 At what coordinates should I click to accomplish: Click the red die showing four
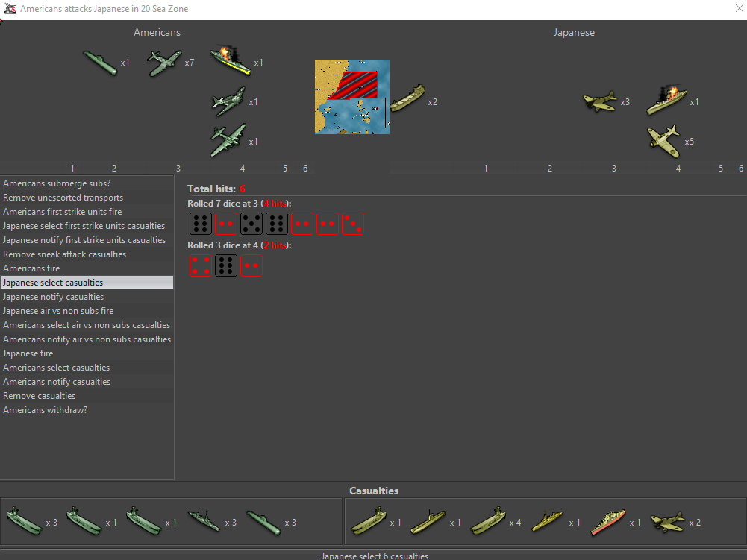tap(200, 265)
